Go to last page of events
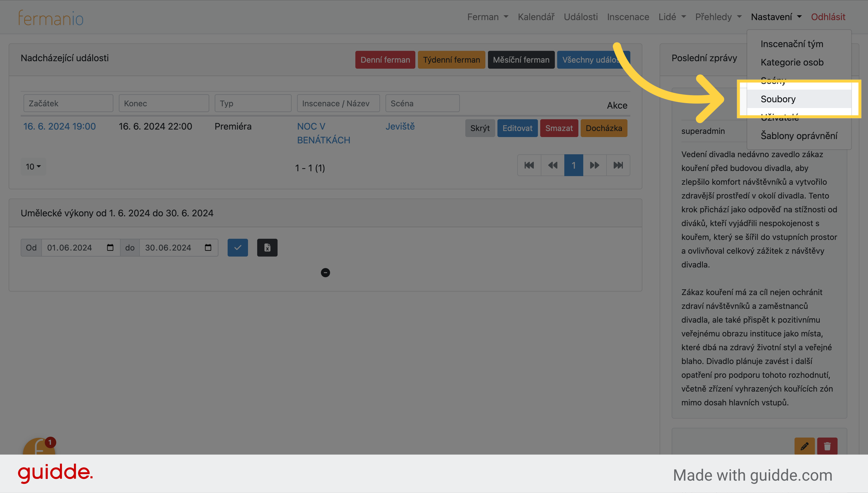868x493 pixels. pos(618,165)
